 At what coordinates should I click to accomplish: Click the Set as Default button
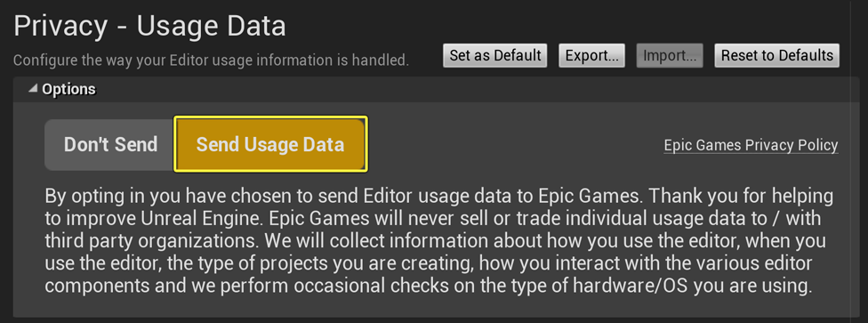coord(494,55)
